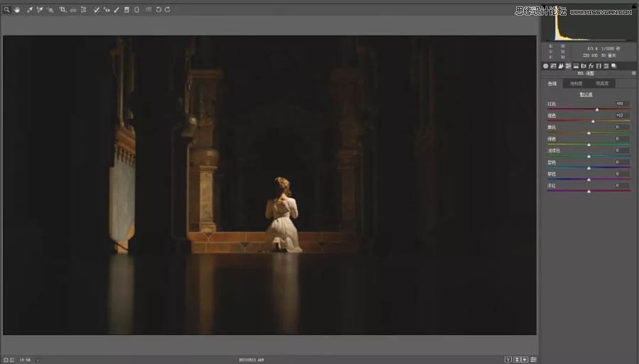Adjust the Magentas hue slider
This screenshot has width=639, height=364.
click(589, 191)
